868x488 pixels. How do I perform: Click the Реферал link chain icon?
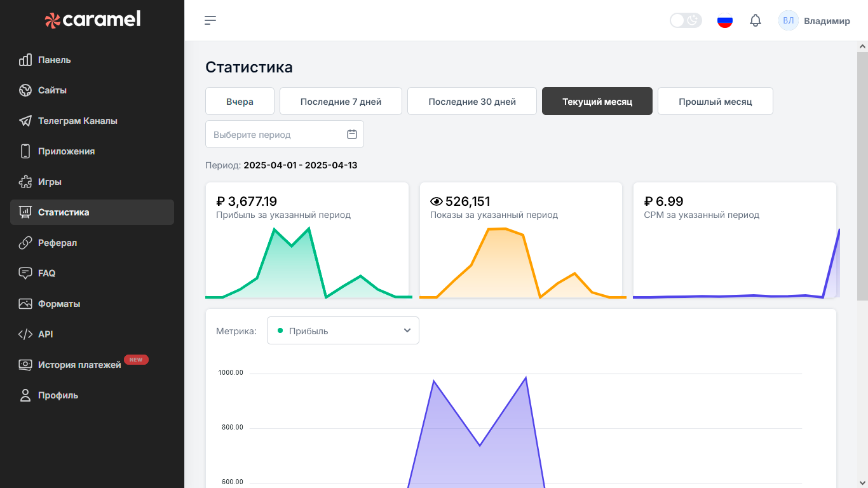point(25,243)
